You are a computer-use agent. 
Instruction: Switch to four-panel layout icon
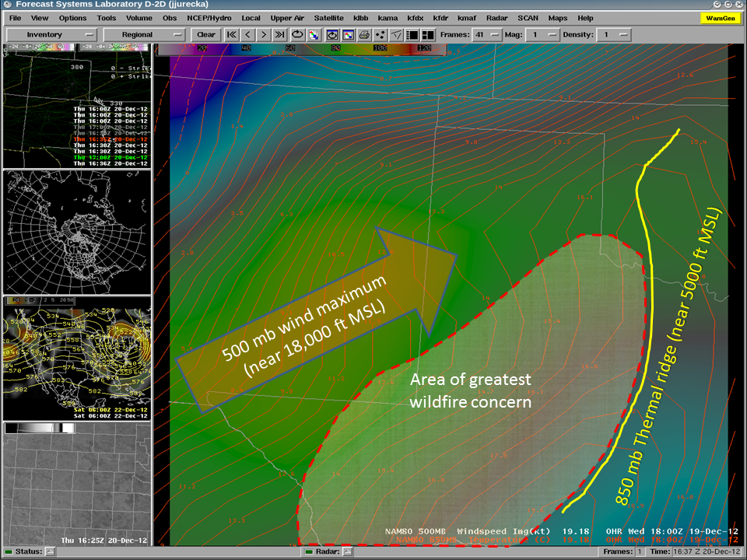click(x=428, y=35)
